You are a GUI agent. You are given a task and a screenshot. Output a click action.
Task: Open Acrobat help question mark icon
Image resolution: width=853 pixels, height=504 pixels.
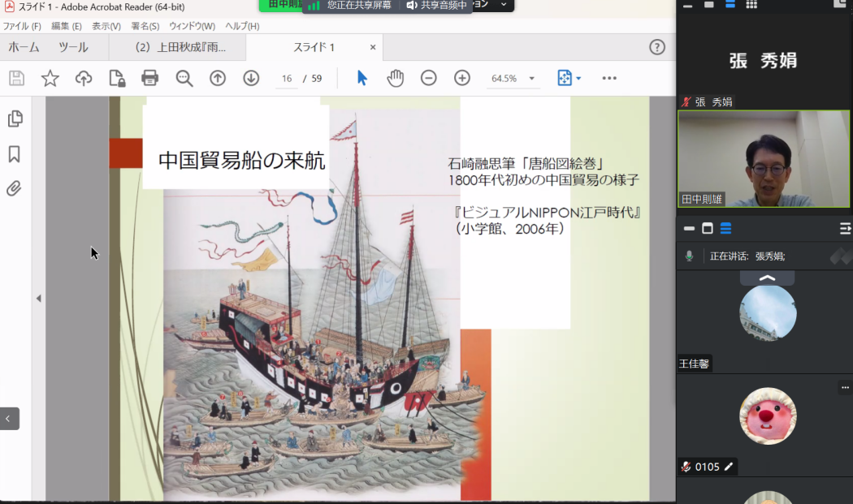point(657,47)
